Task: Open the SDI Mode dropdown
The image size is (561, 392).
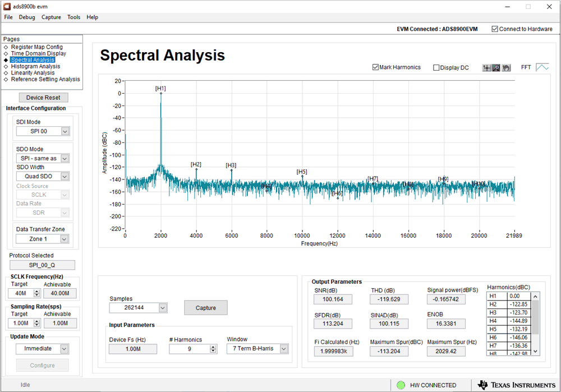Action: [x=65, y=131]
